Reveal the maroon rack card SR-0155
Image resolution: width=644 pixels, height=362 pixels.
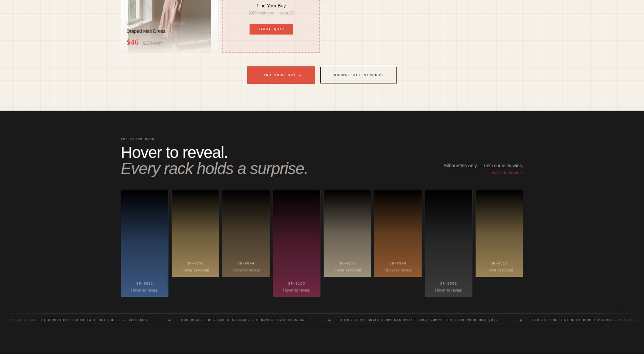click(297, 243)
